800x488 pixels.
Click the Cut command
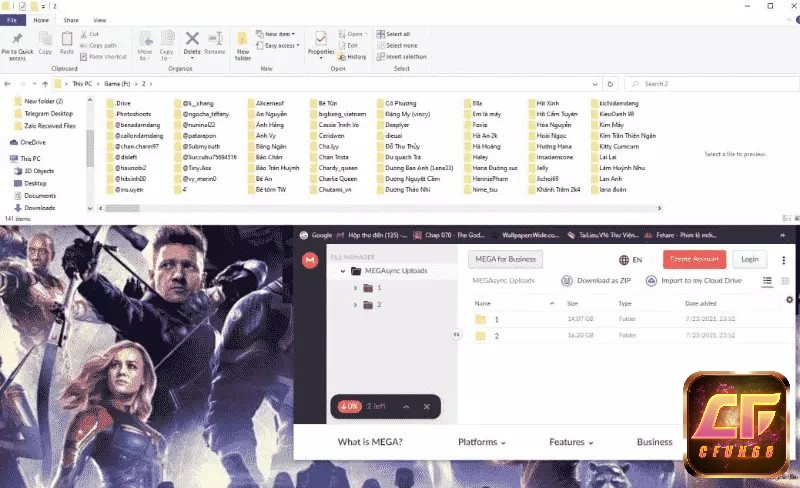coord(89,34)
